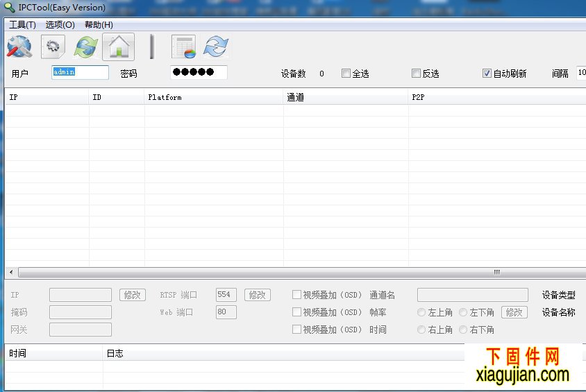The width and height of the screenshot is (586, 392).
Task: Click the 设备数 count value 0
Action: [x=321, y=74]
